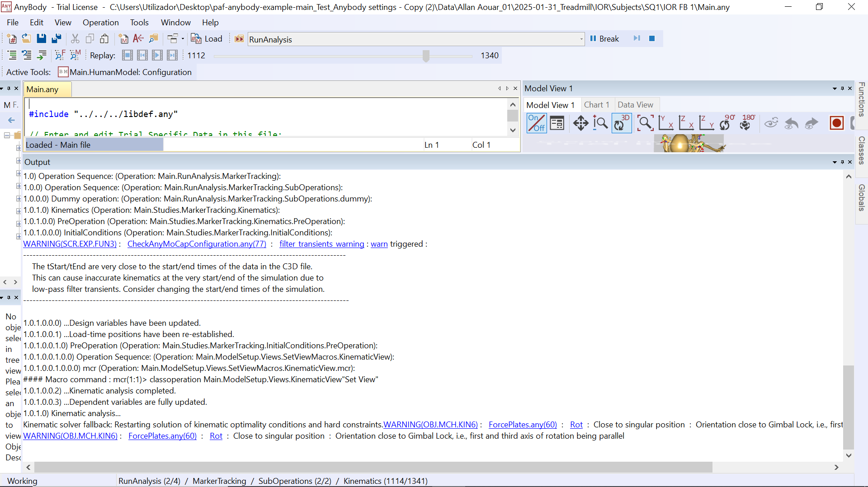Viewport: 868px width, 487px height.
Task: Click the replay next frame icon
Action: point(172,55)
